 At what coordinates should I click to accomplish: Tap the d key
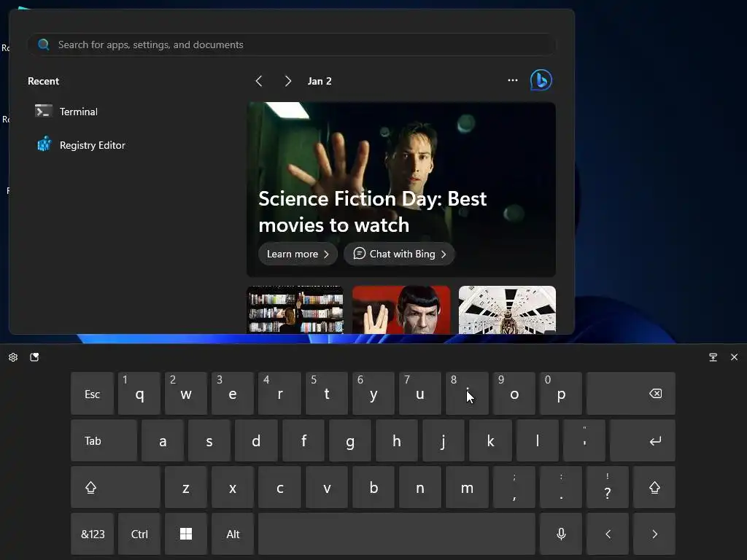click(256, 440)
